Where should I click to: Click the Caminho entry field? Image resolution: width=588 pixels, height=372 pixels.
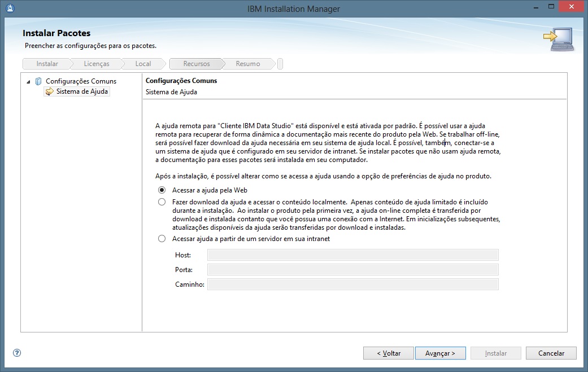[353, 284]
